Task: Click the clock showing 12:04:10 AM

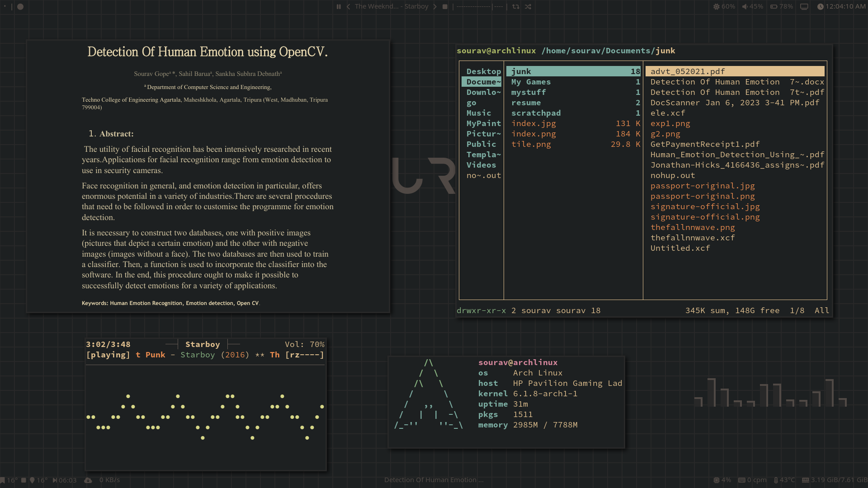Action: click(841, 6)
